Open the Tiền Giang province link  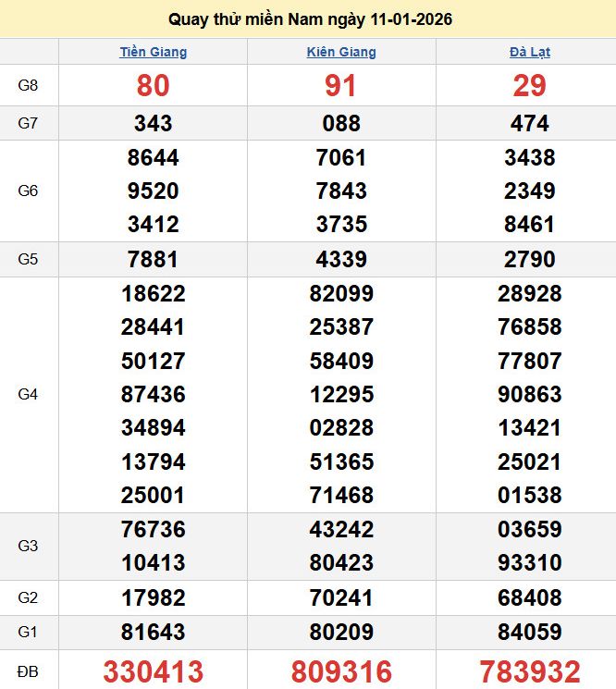tap(153, 52)
